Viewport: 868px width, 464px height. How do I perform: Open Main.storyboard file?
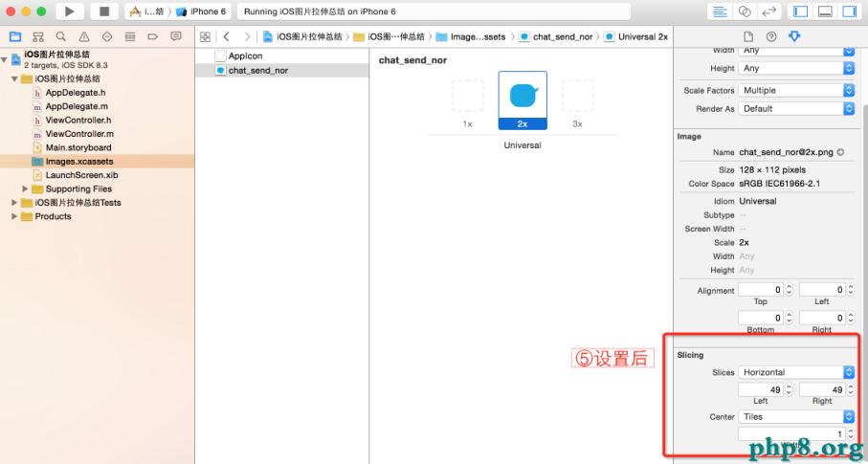[x=78, y=148]
